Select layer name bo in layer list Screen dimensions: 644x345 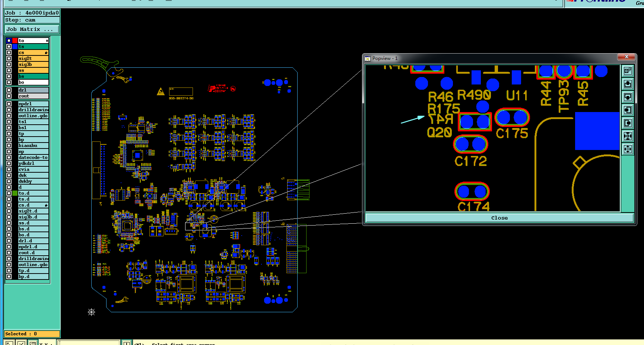point(34,82)
